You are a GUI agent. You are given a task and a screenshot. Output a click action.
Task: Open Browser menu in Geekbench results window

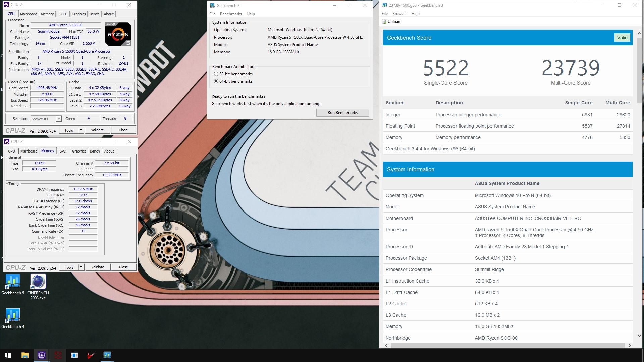tap(399, 14)
